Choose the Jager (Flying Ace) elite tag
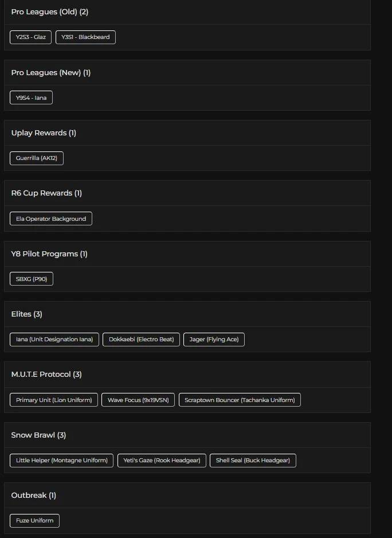392x538 pixels. [214, 340]
